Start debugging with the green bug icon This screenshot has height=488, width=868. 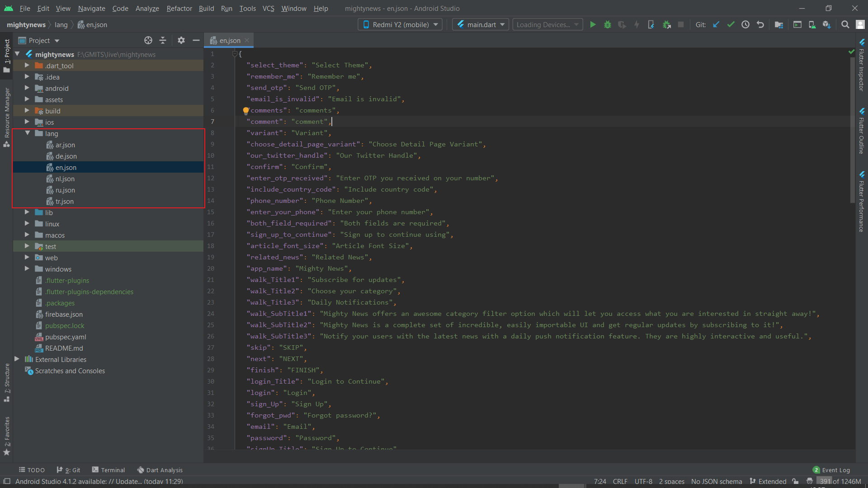(x=608, y=25)
